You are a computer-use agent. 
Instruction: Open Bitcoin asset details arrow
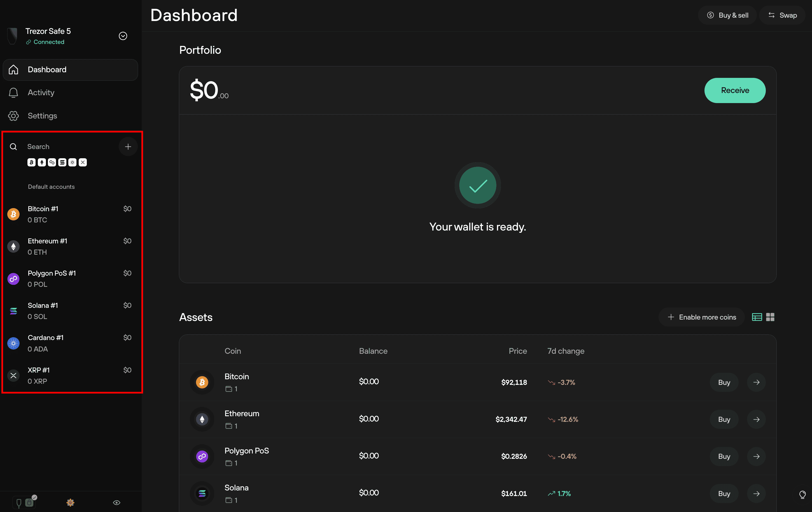coord(756,382)
